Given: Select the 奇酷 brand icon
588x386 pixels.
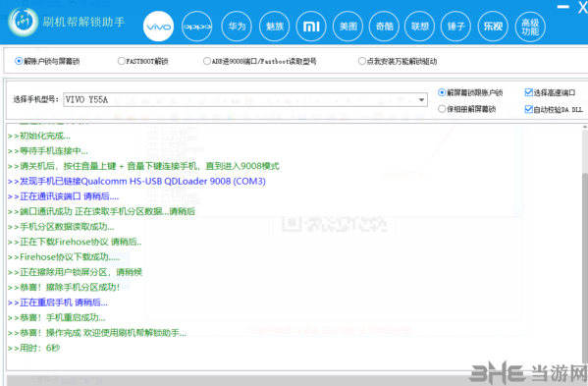Looking at the screenshot, I should click(385, 27).
